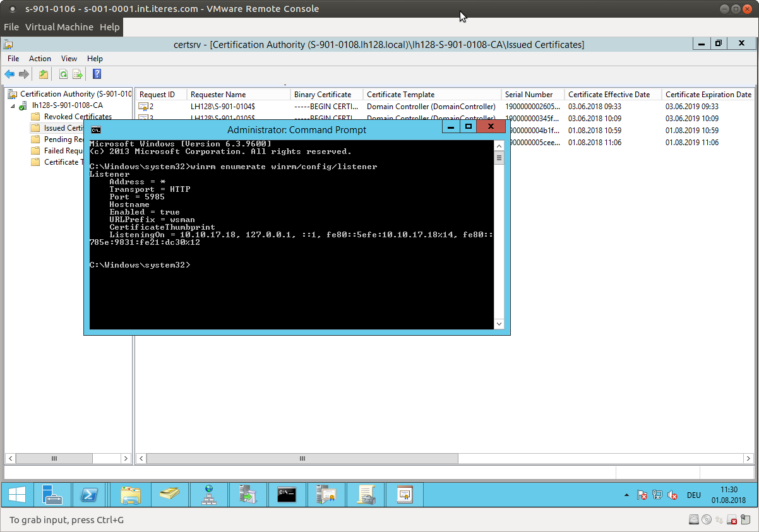Screen dimensions: 759x532
Task: Click the Action Center flag tray icon
Action: [642, 495]
